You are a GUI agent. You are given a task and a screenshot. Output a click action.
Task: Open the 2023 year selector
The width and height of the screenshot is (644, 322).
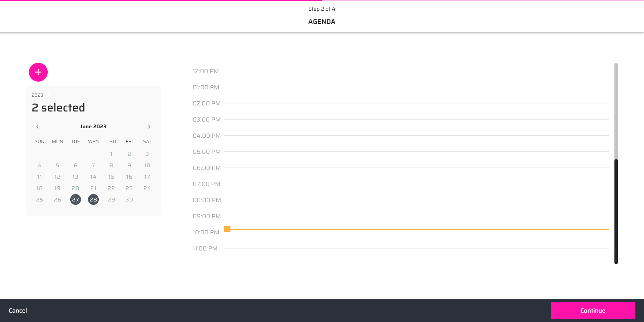click(x=37, y=95)
